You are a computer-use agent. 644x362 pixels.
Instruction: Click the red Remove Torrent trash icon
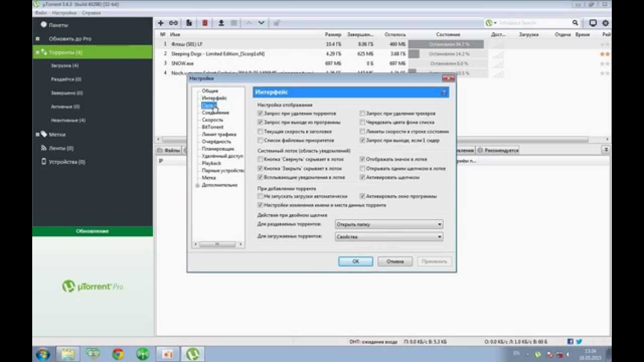205,23
